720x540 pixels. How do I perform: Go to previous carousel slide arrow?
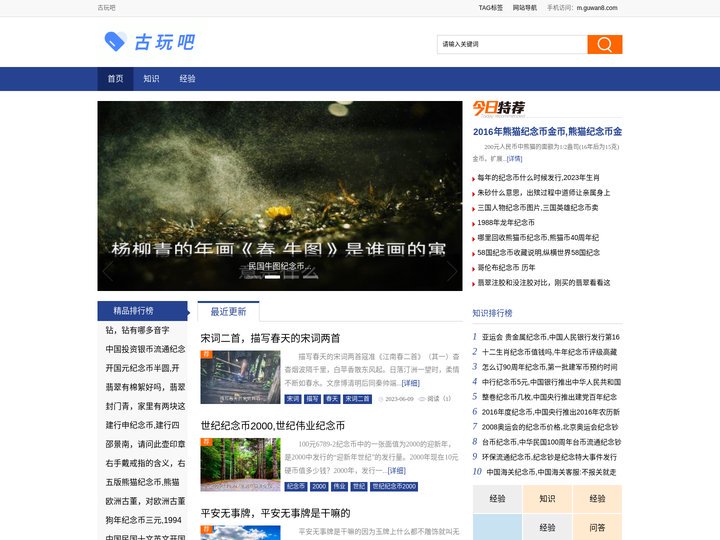pos(108,271)
